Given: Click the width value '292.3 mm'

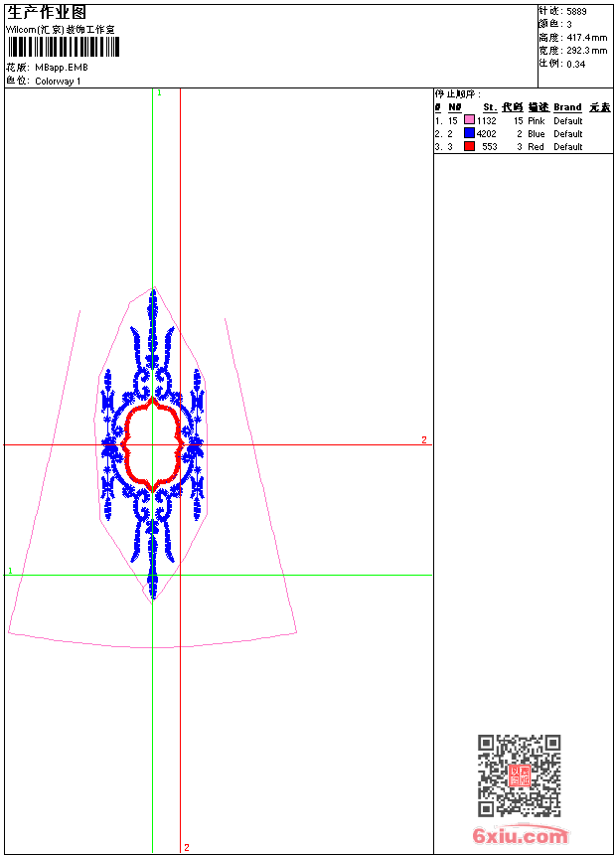Looking at the screenshot, I should (586, 51).
